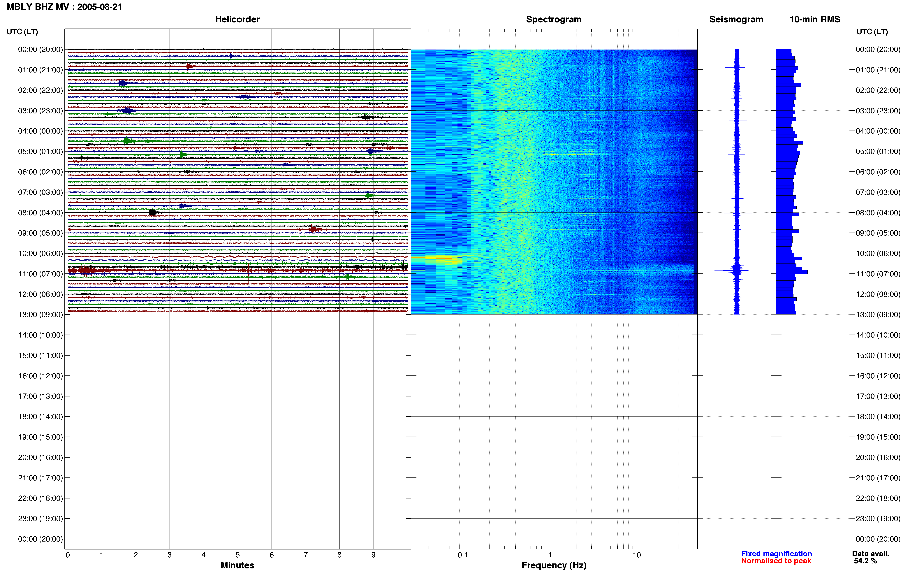This screenshot has width=924, height=578.
Task: Click left time label '07:00 (03:00)'
Action: pos(41,192)
